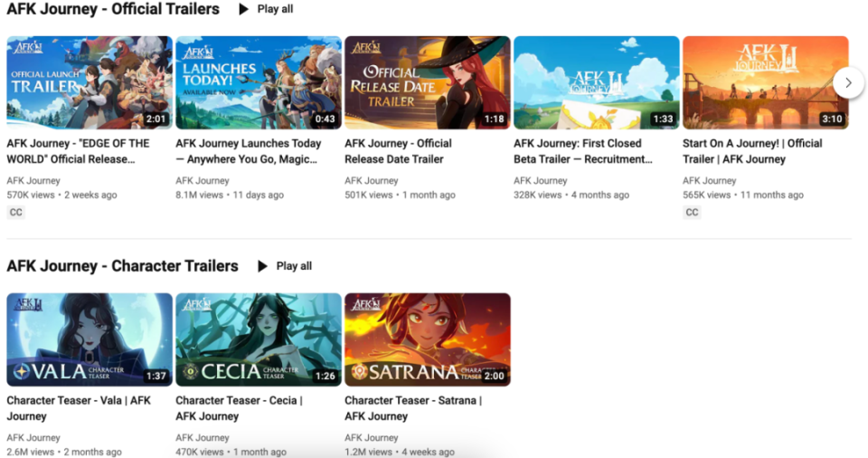Image resolution: width=868 pixels, height=458 pixels.
Task: Click channel name under the Vala teaser
Action: pos(33,438)
